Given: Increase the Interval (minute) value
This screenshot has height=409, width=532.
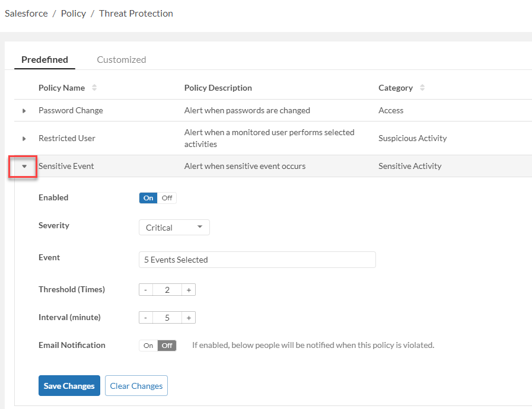Looking at the screenshot, I should 189,318.
